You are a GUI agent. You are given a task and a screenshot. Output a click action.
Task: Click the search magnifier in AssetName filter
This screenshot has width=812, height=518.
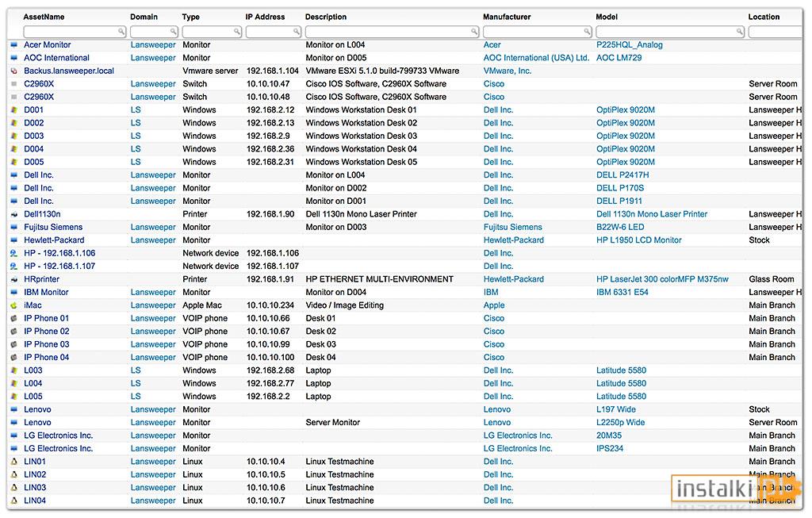(121, 32)
